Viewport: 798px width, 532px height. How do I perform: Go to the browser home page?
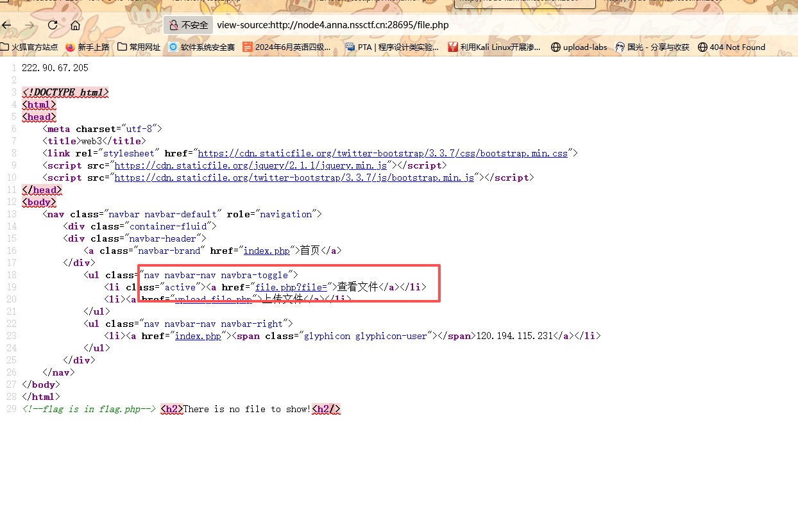pos(76,25)
